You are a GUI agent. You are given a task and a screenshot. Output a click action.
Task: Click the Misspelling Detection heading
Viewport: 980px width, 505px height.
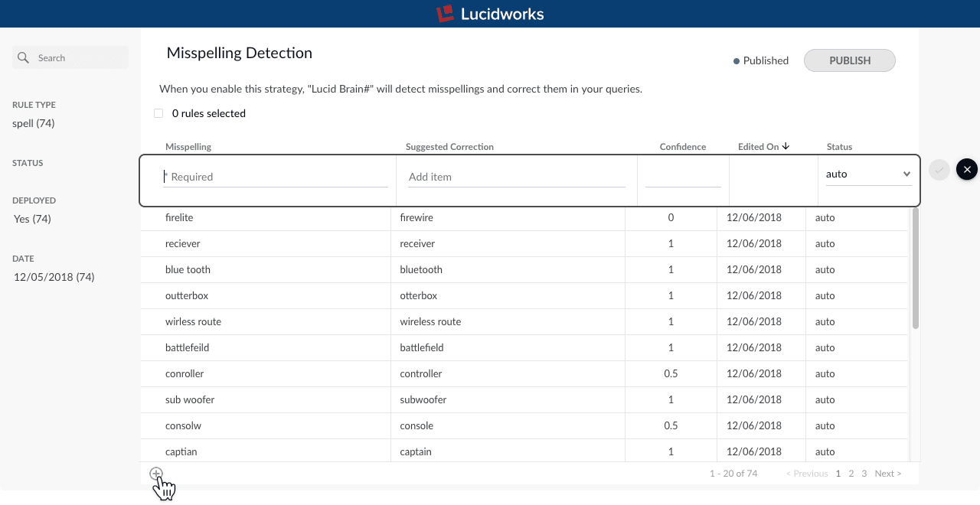tap(240, 53)
